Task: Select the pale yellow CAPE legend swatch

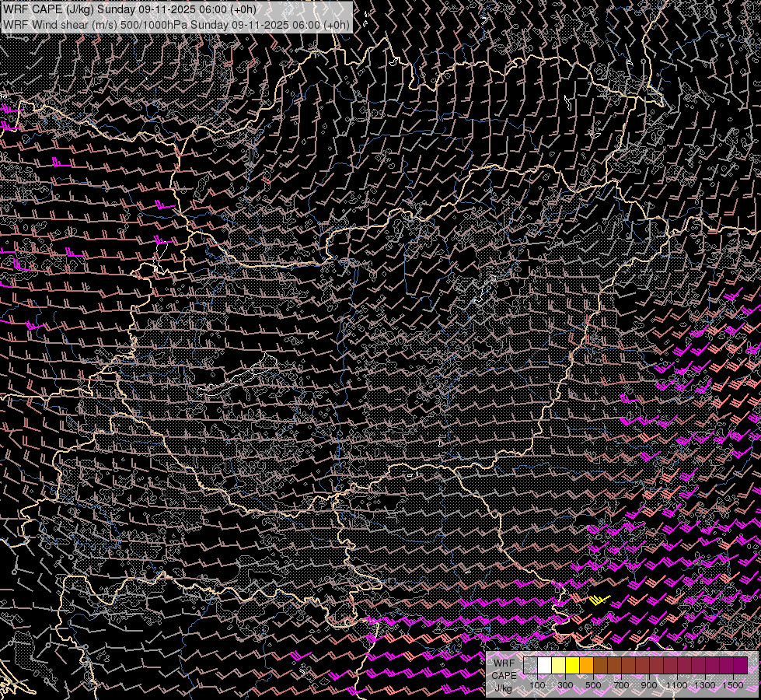Action: (559, 666)
